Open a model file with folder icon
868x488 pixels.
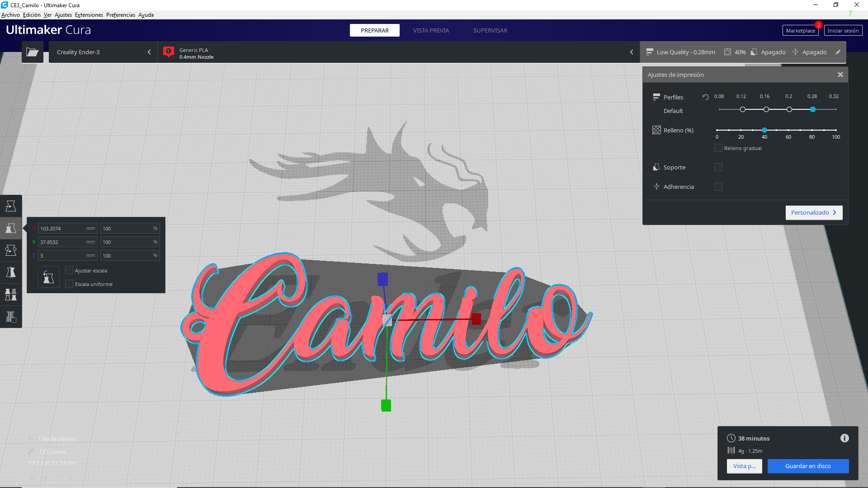[x=32, y=52]
